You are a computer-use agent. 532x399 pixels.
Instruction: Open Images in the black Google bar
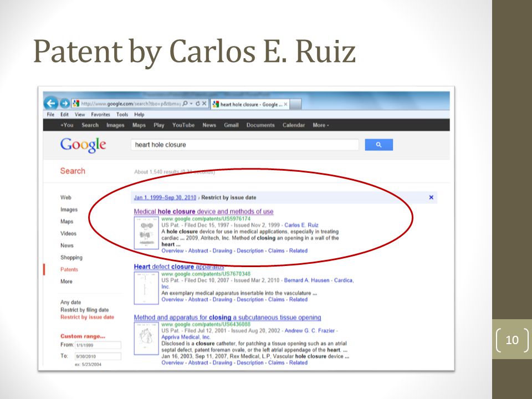point(115,125)
